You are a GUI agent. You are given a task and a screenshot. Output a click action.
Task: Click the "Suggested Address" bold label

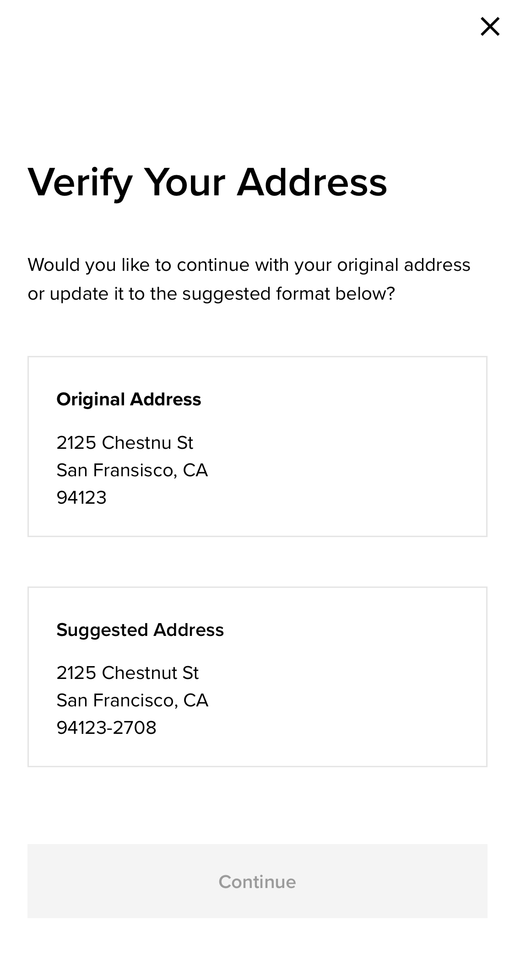tap(140, 630)
